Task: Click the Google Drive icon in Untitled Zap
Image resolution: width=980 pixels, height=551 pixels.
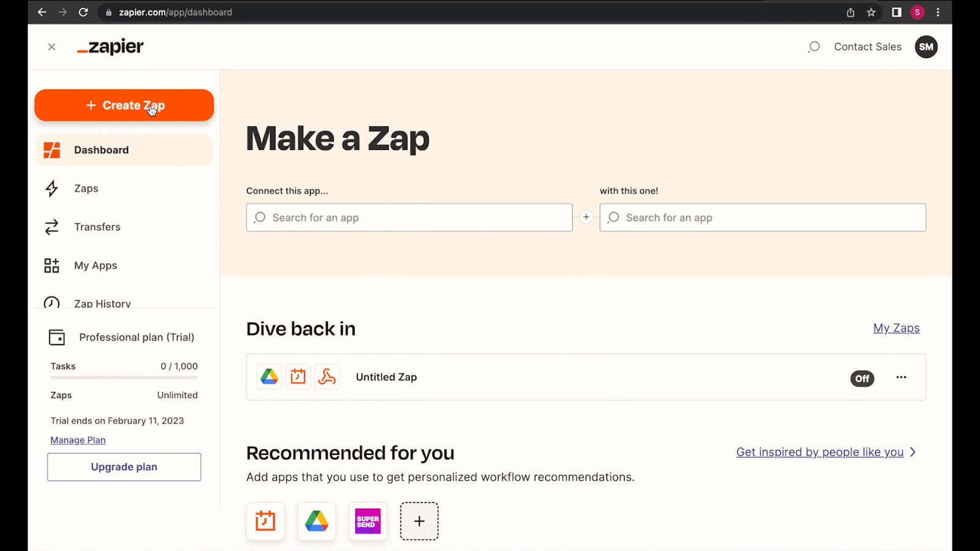Action: pyautogui.click(x=269, y=377)
